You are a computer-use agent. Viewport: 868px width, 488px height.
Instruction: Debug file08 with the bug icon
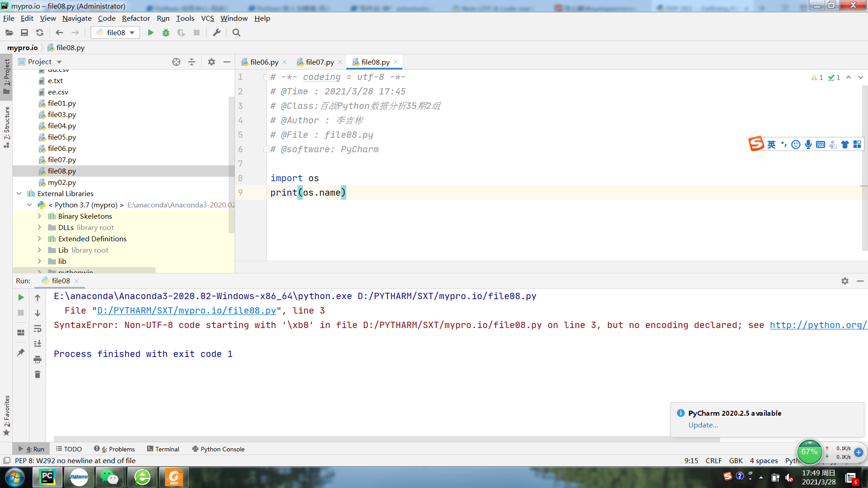[166, 33]
